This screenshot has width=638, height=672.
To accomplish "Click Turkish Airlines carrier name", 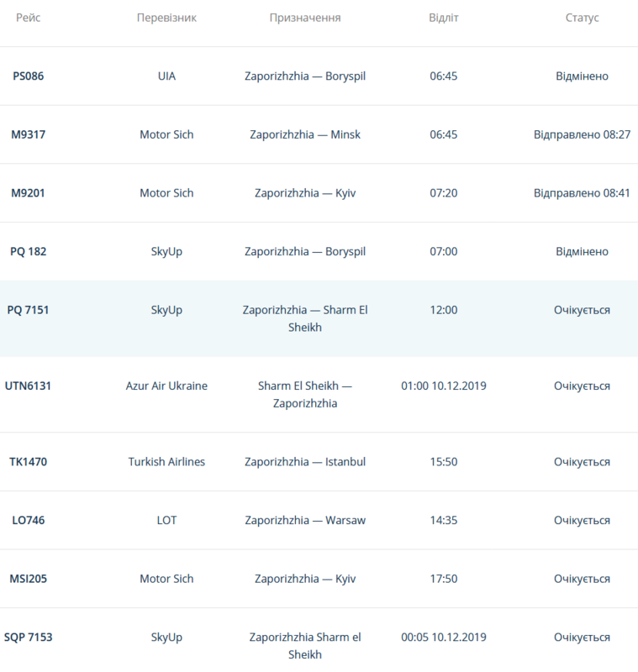I will 166,462.
